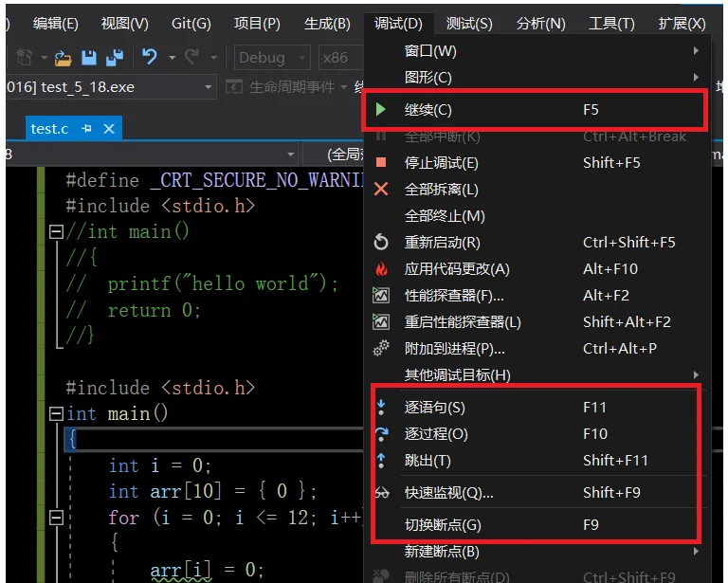Collapse the for loop code block
The image size is (728, 583).
click(56, 518)
